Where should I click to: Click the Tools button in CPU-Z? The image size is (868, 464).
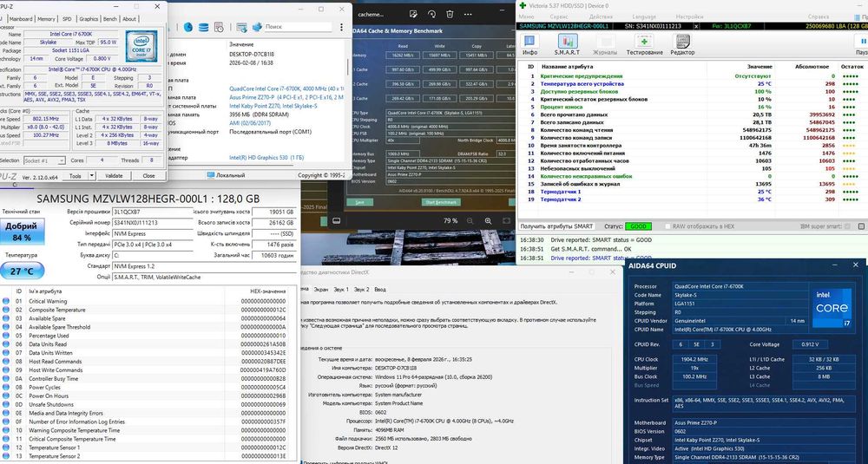[74, 176]
